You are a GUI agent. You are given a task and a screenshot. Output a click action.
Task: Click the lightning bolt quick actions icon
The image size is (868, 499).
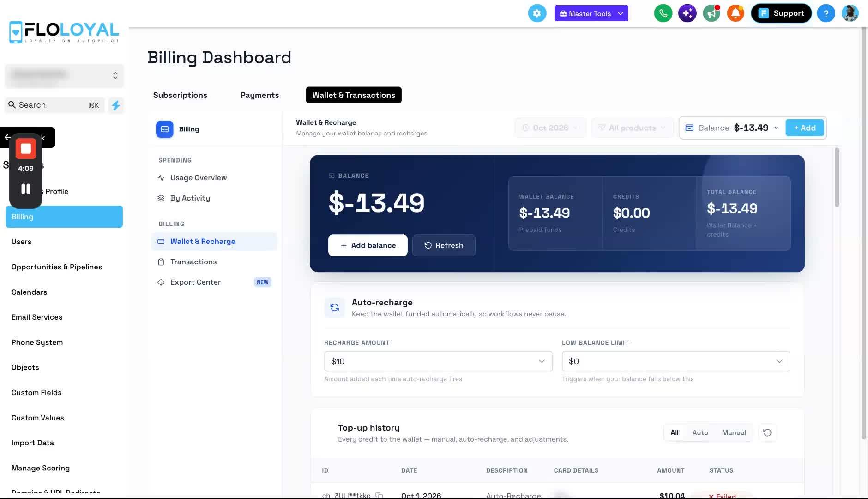click(x=116, y=105)
